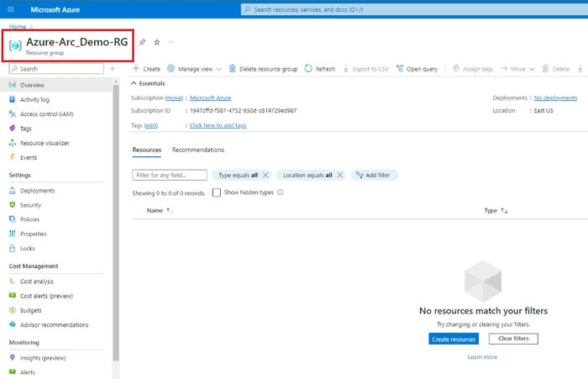This screenshot has height=379, width=588.
Task: Open Advisor recommendations
Action: point(54,325)
